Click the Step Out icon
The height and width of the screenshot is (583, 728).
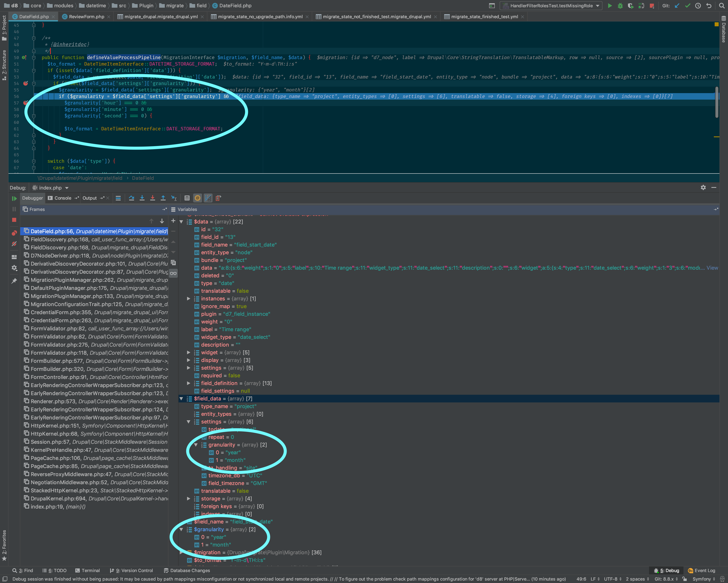tap(163, 198)
